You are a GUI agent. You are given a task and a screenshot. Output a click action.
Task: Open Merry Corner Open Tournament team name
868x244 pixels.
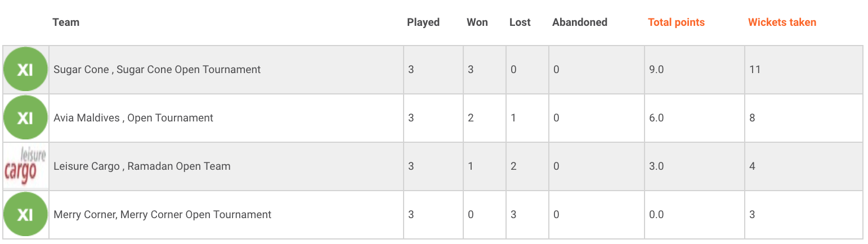click(162, 215)
